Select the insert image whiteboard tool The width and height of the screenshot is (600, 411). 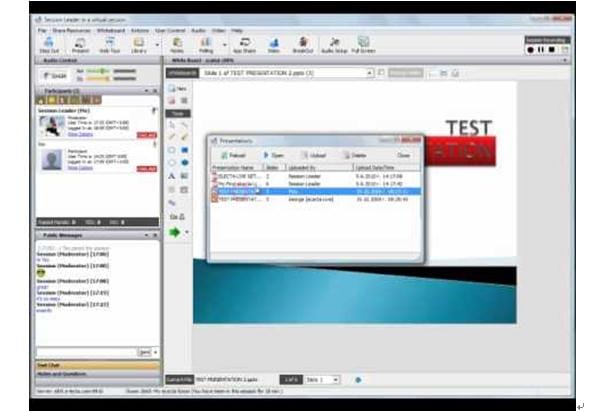point(184,176)
